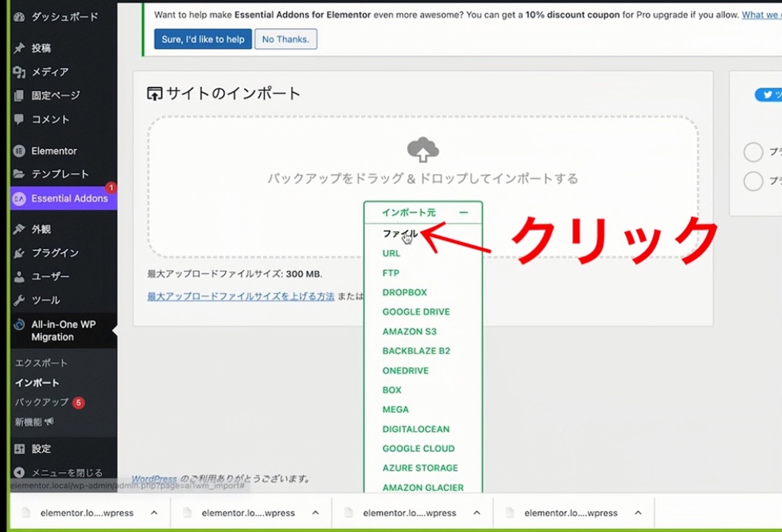Open options chevron for third downloaded wpress file
This screenshot has height=532, width=782.
pyautogui.click(x=477, y=513)
